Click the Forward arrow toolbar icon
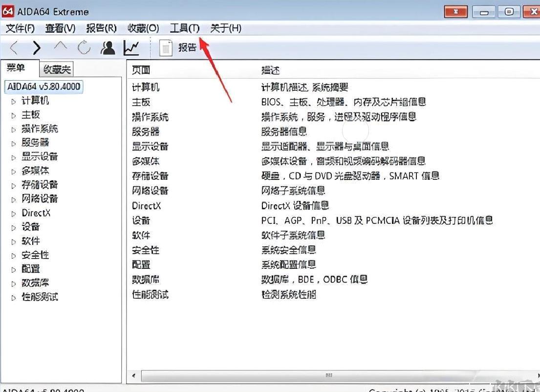The height and width of the screenshot is (392, 540). [37, 47]
